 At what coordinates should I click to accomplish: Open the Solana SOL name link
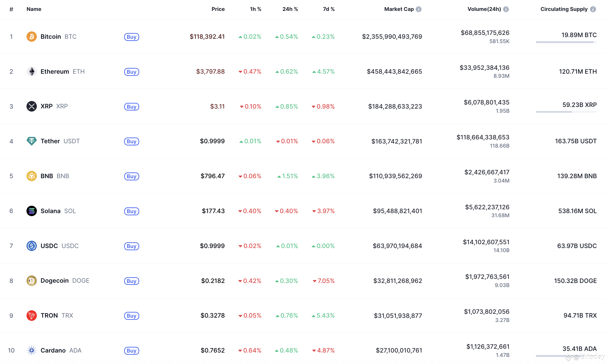pyautogui.click(x=58, y=211)
